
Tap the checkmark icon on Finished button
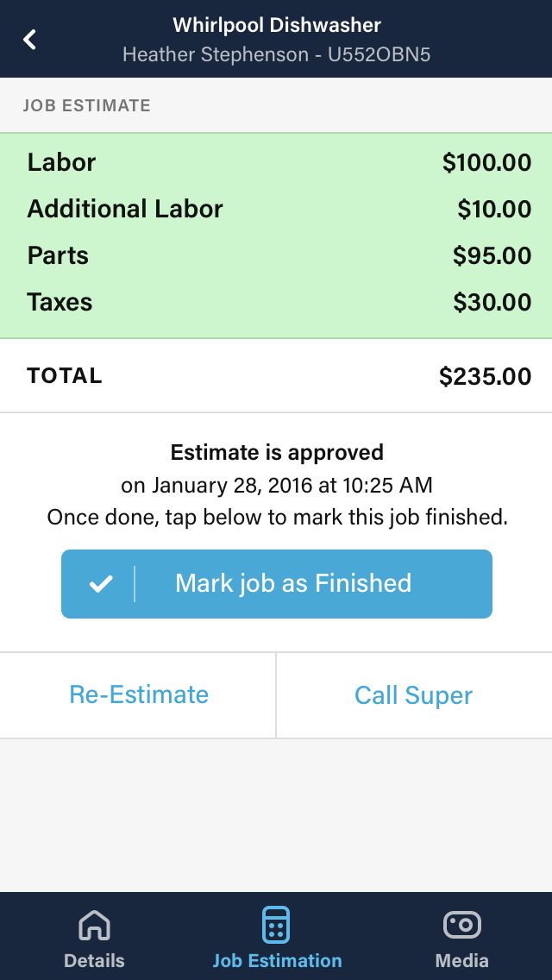tap(101, 584)
